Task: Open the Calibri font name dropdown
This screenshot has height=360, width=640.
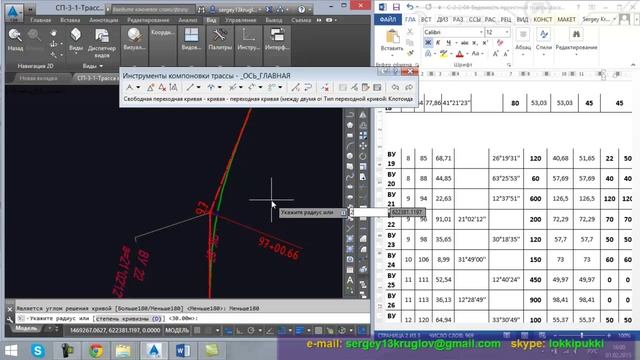Action: 481,32
